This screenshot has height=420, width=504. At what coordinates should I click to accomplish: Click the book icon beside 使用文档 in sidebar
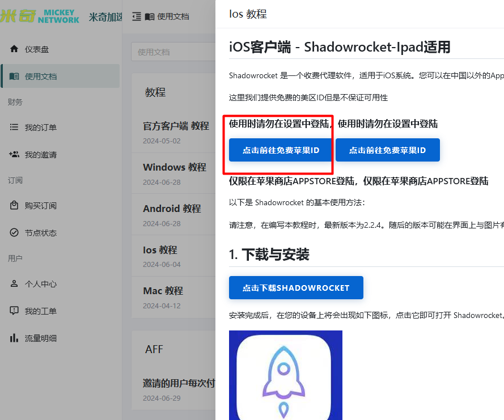tap(14, 76)
